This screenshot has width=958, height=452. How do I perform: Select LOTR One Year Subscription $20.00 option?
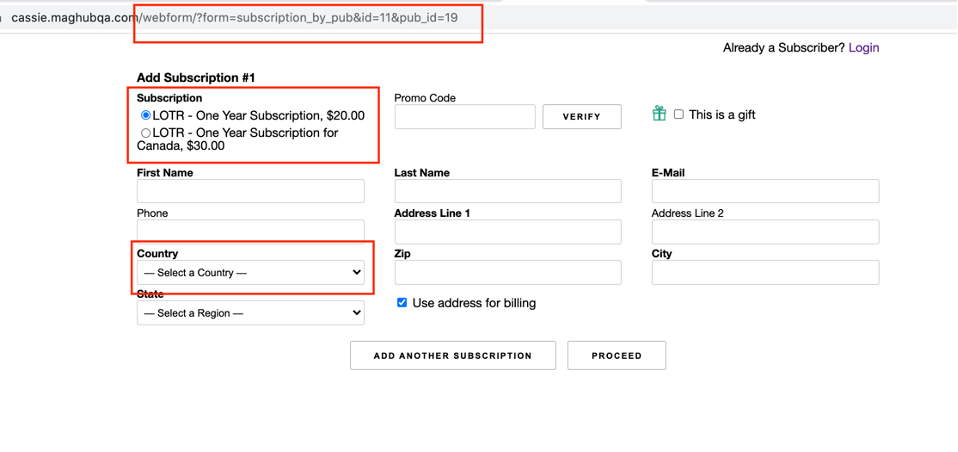[x=146, y=116]
